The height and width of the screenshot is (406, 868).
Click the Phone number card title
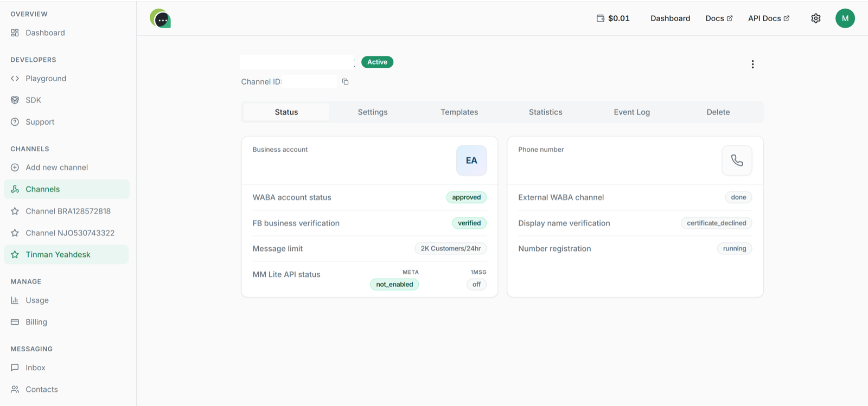pos(541,150)
